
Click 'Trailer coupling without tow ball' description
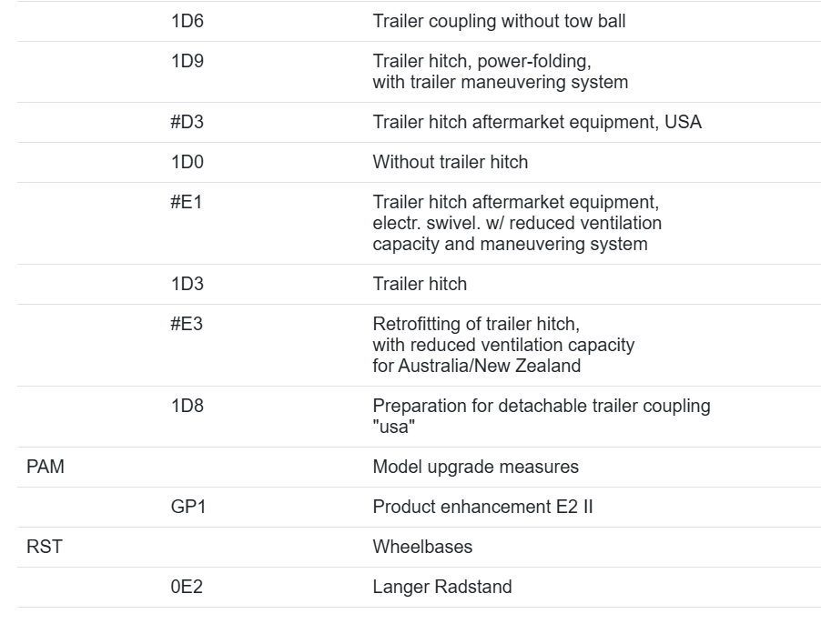tap(499, 22)
